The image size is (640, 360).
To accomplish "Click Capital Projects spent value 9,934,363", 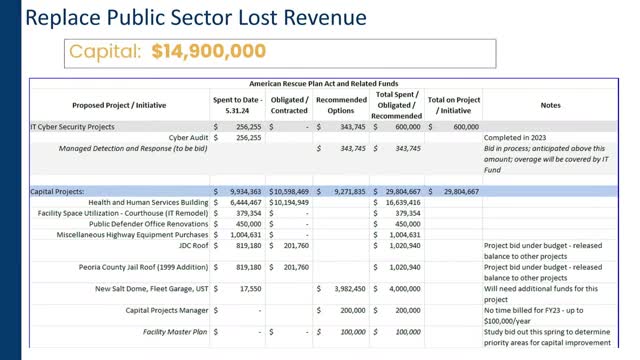I will pyautogui.click(x=245, y=192).
